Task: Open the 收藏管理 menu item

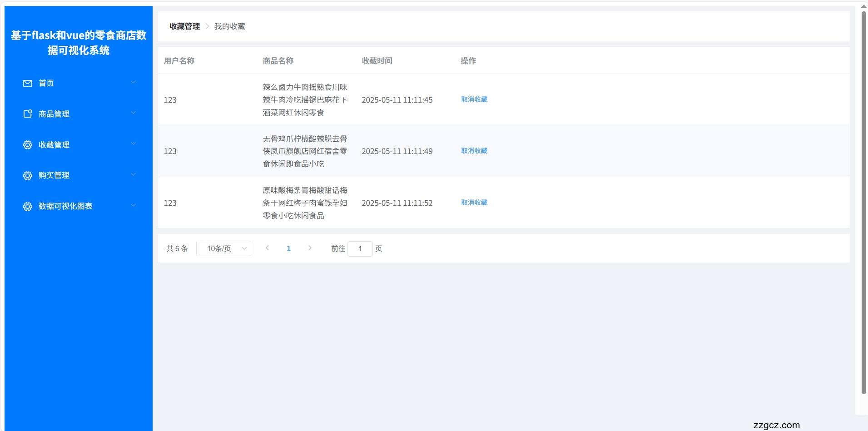Action: [x=54, y=144]
